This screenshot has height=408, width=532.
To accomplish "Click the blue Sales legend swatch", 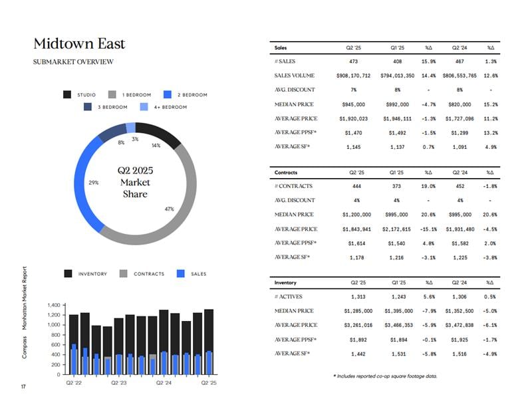I will coord(181,273).
